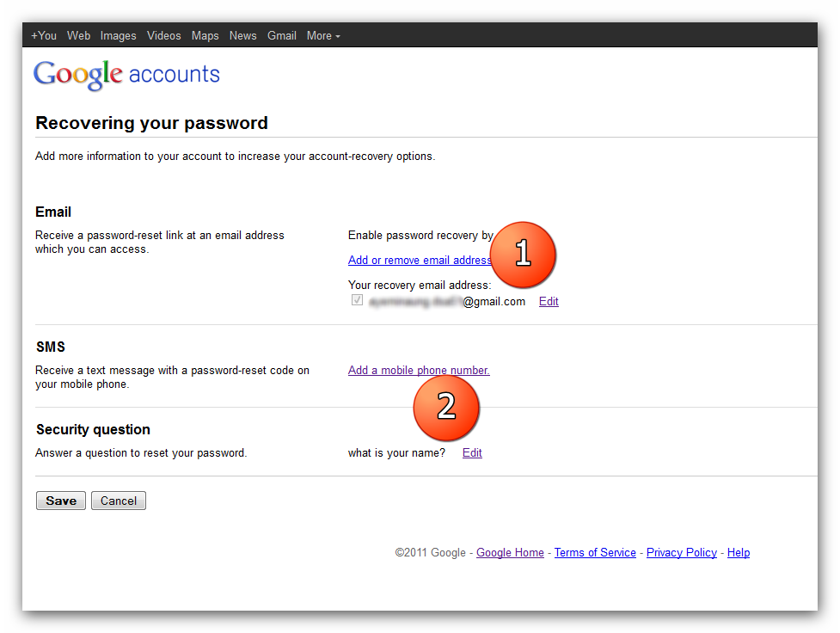The width and height of the screenshot is (840, 633).
Task: Click the 'Your recovery email address:' label
Action: coord(420,286)
